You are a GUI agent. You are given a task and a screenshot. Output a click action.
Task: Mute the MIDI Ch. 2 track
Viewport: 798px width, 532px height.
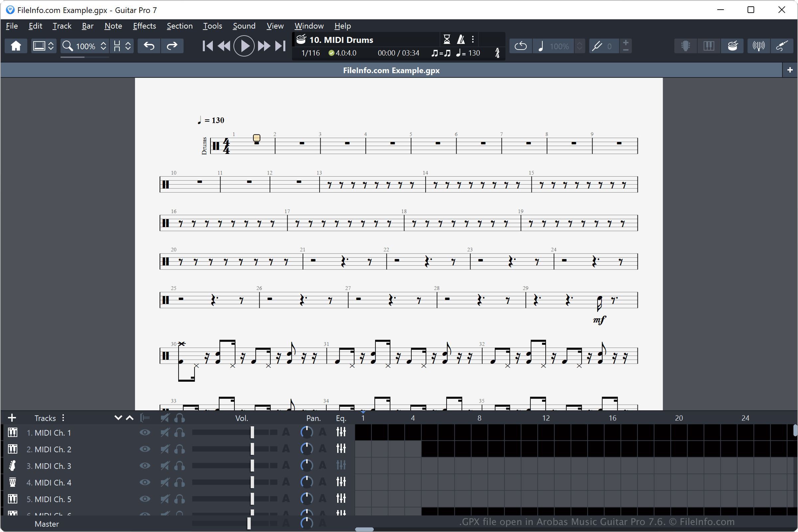click(165, 449)
